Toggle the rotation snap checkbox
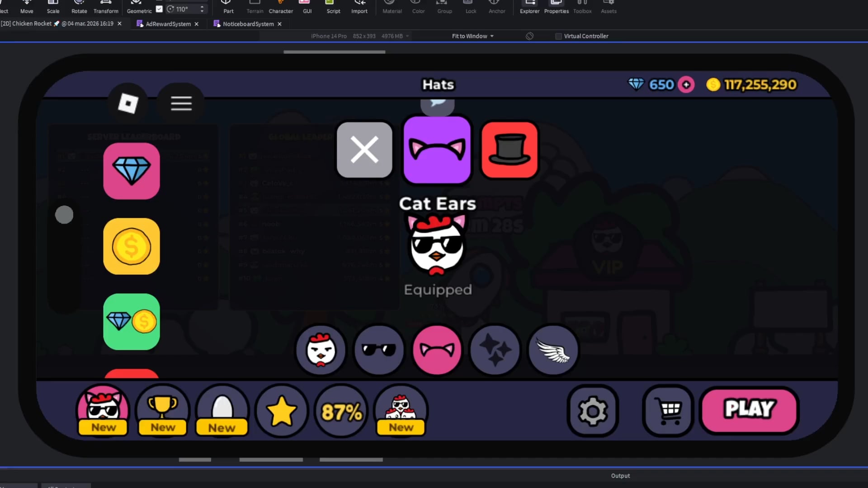The image size is (868, 488). click(x=159, y=9)
